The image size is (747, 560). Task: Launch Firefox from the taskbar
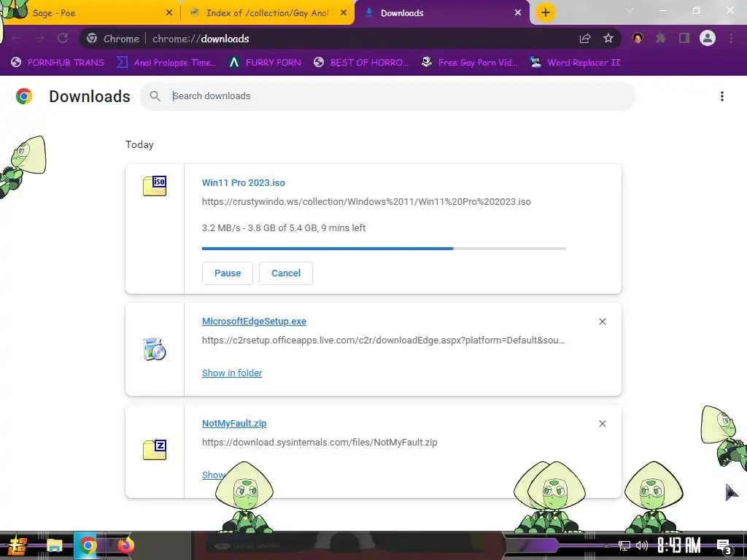[x=125, y=545]
